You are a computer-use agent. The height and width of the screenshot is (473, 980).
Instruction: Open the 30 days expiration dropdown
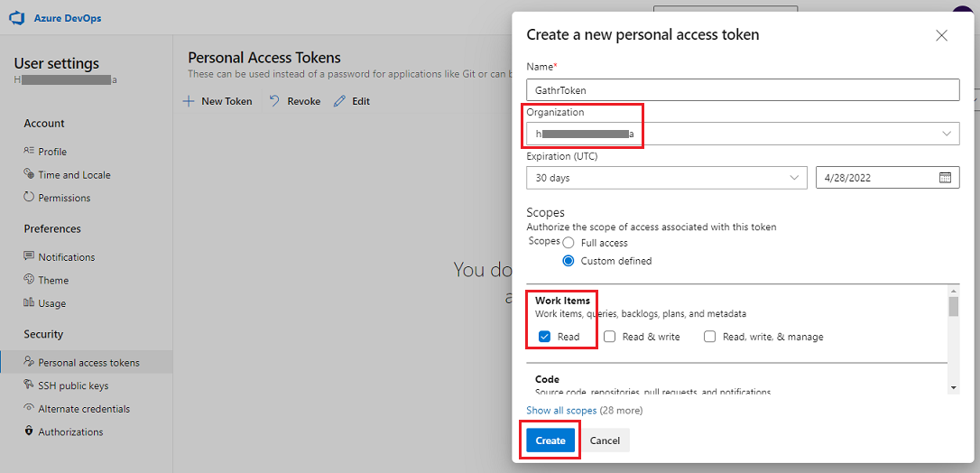666,178
